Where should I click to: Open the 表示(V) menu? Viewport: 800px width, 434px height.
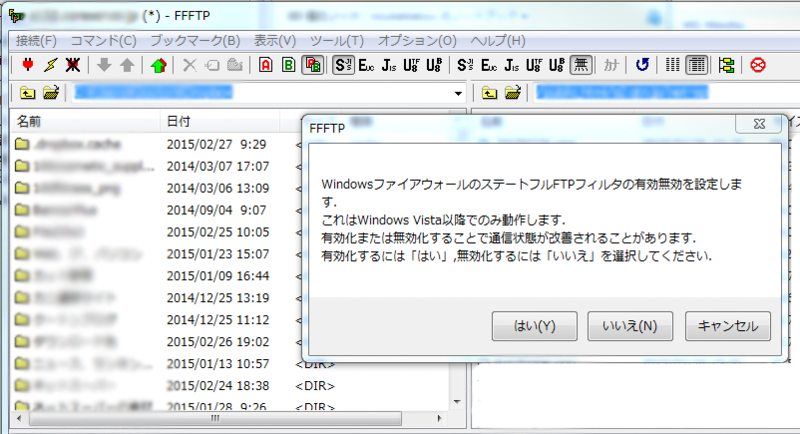tap(275, 40)
